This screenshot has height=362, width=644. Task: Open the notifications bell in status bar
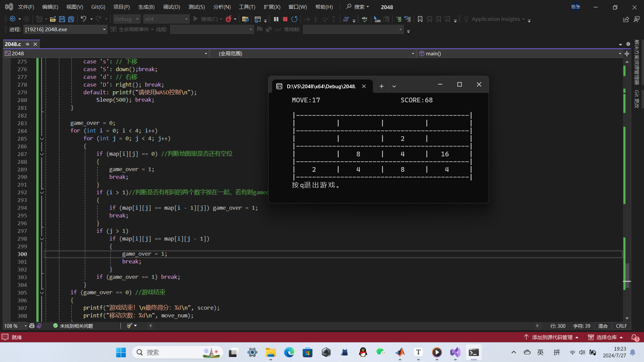pyautogui.click(x=635, y=338)
